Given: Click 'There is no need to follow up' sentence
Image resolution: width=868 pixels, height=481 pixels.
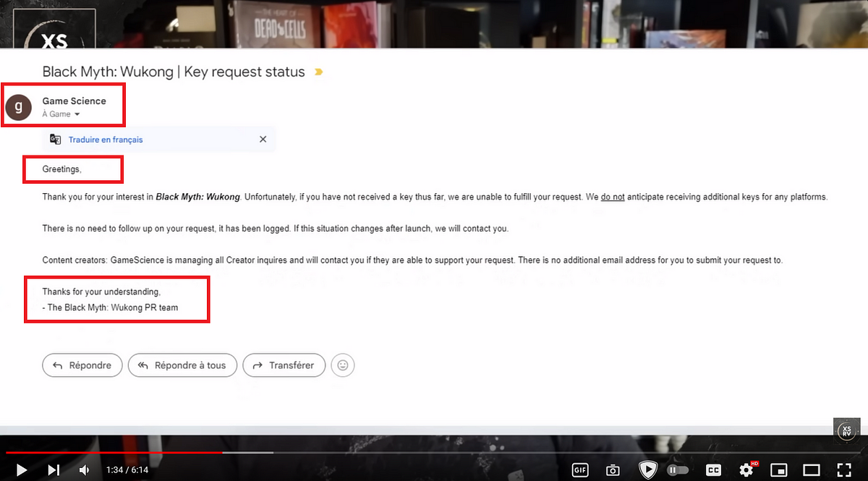Looking at the screenshot, I should [x=276, y=229].
